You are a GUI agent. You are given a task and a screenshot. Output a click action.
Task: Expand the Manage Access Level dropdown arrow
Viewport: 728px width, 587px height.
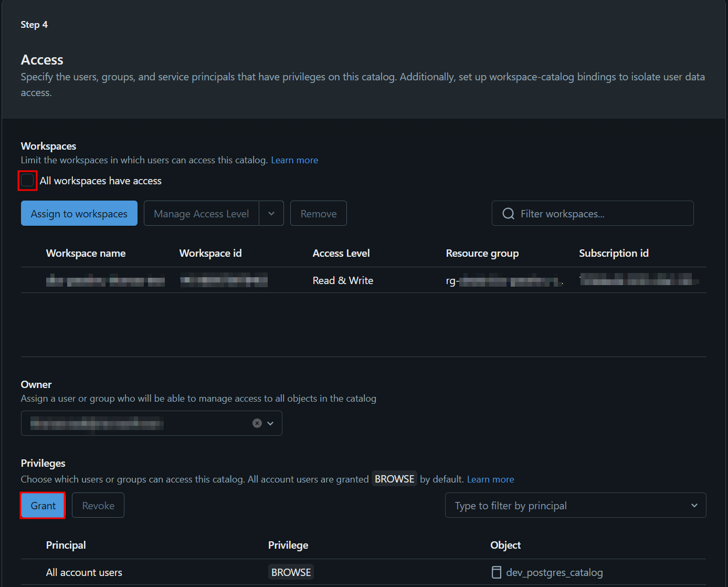pos(271,214)
